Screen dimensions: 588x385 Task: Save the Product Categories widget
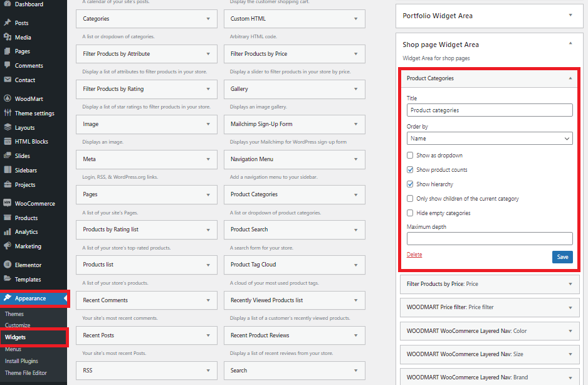click(x=562, y=257)
